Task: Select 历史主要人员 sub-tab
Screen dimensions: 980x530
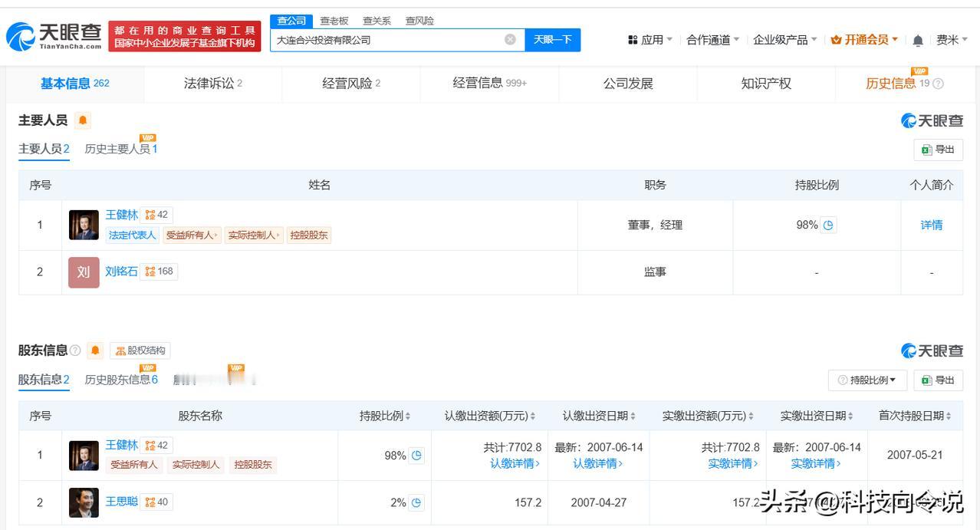Action: (x=121, y=149)
